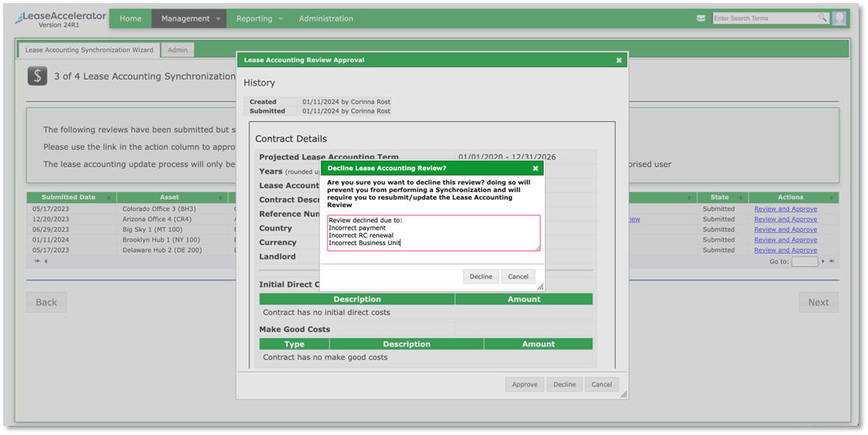Open the user profile avatar

(838, 18)
